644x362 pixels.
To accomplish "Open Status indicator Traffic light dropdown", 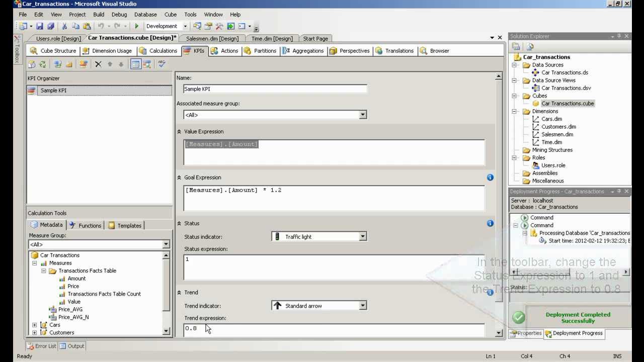I will [363, 237].
